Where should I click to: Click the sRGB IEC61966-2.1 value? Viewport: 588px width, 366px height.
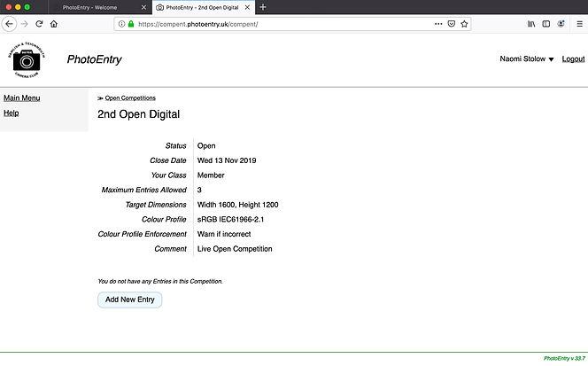click(230, 219)
